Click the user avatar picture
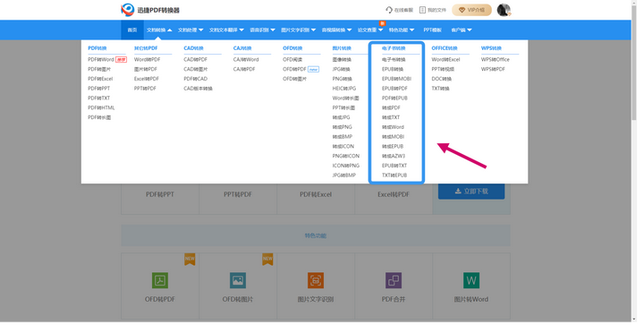The height and width of the screenshot is (325, 644). [x=504, y=10]
